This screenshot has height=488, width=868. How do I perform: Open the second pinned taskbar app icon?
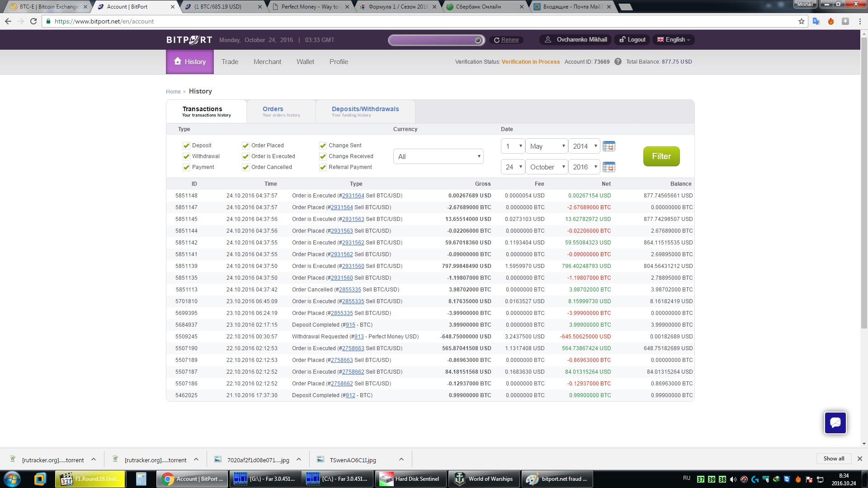pos(40,479)
